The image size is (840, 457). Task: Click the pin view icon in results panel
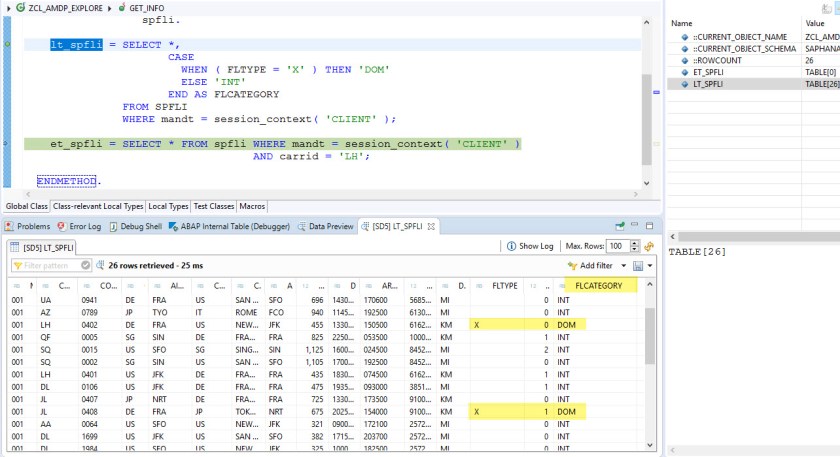(x=620, y=227)
